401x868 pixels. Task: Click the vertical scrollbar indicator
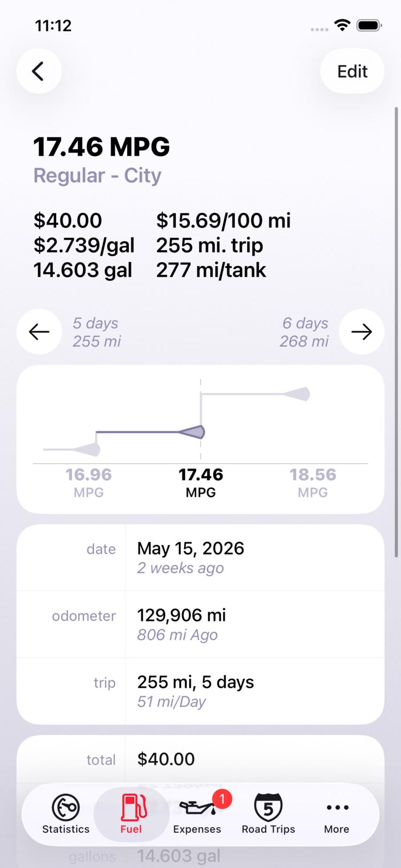pyautogui.click(x=396, y=332)
